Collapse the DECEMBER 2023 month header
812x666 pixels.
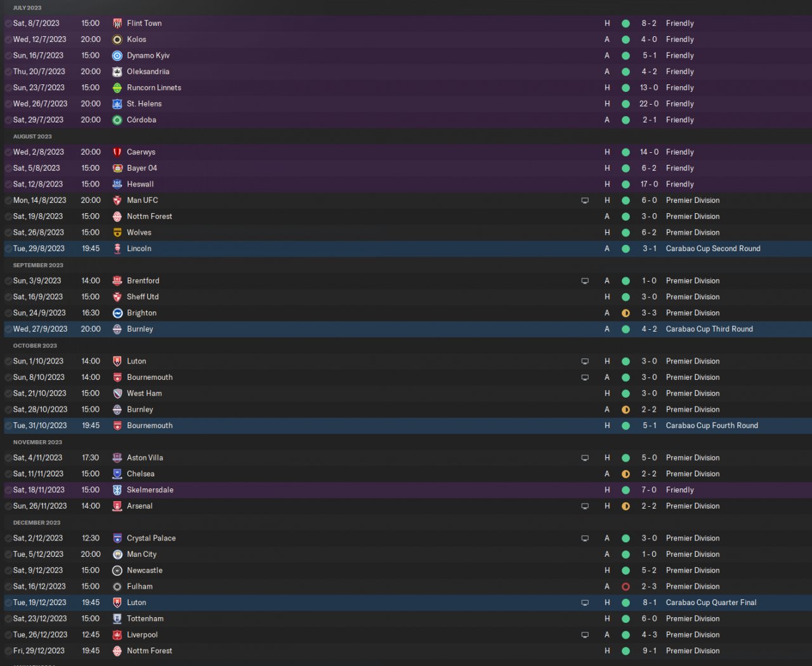click(x=37, y=523)
